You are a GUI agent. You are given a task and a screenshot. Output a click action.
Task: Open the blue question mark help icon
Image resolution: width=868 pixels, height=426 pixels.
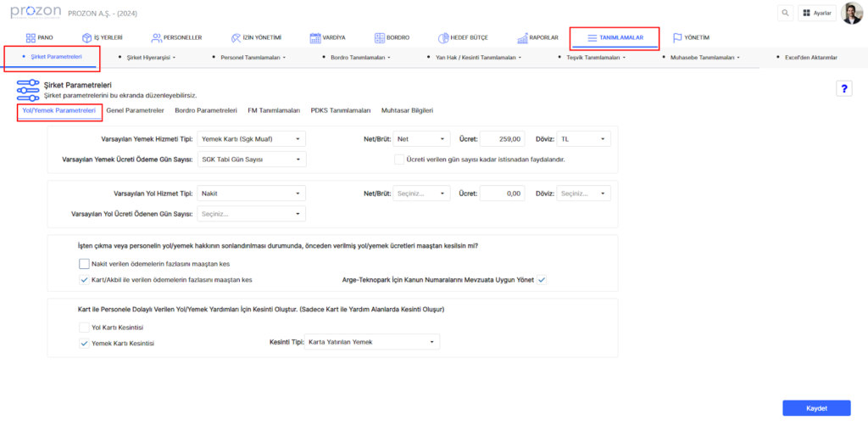coord(843,89)
